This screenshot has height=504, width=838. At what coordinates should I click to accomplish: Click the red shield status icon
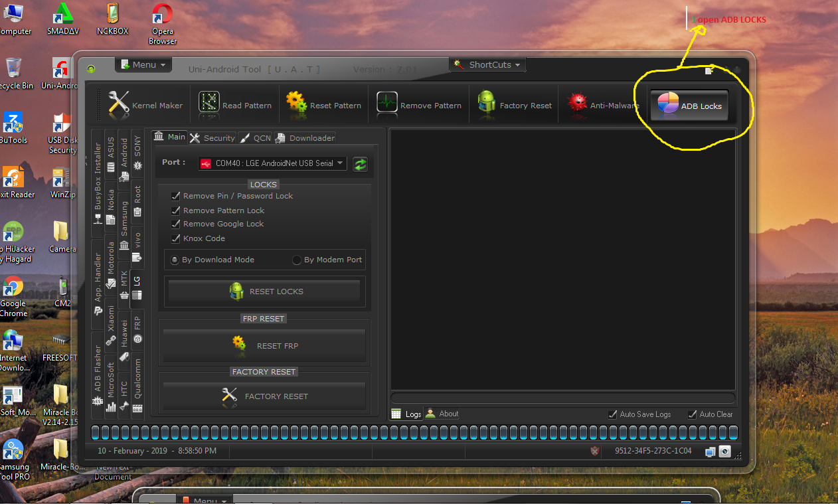click(x=594, y=451)
